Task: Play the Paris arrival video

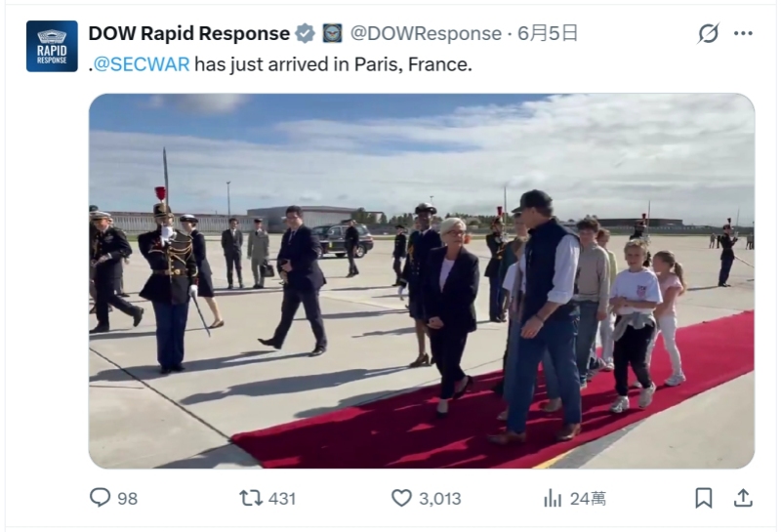Action: [x=422, y=281]
